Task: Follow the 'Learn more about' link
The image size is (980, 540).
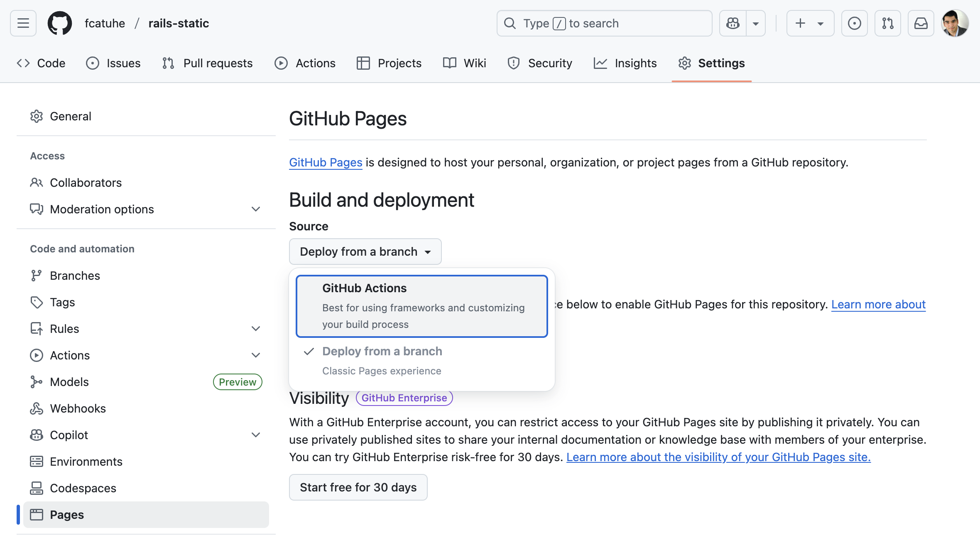Action: [878, 304]
